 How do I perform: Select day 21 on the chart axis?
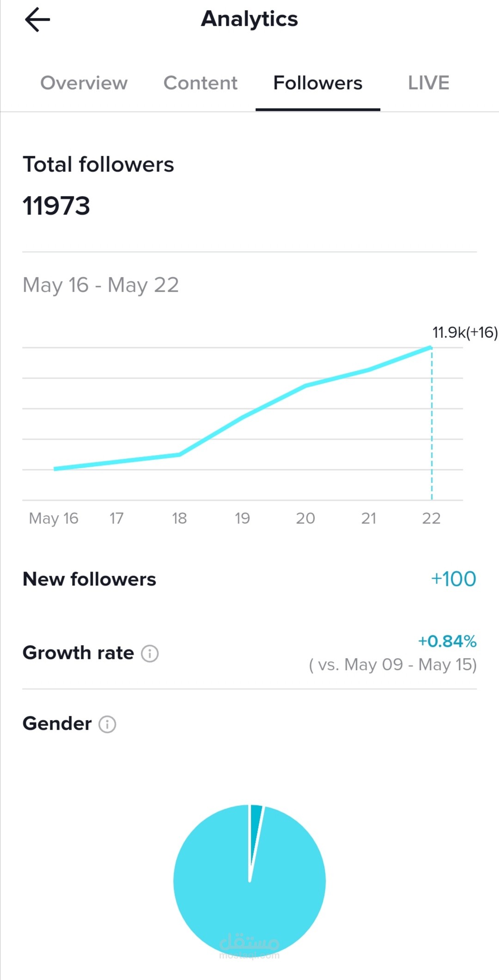368,518
